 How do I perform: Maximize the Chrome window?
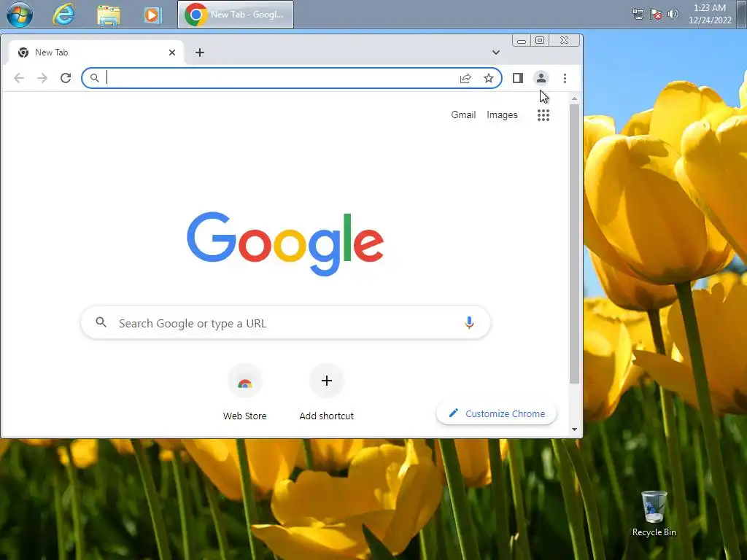[540, 41]
